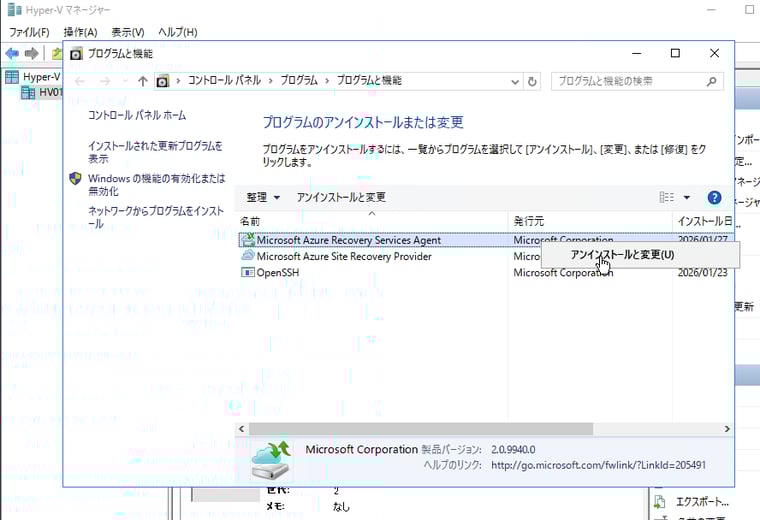760x520 pixels.
Task: Open the 整理 dropdown menu
Action: click(263, 197)
